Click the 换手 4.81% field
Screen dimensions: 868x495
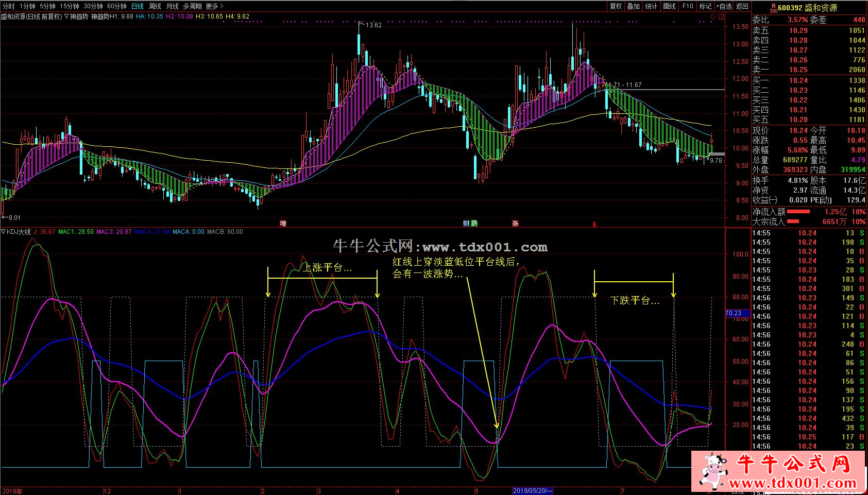click(780, 181)
